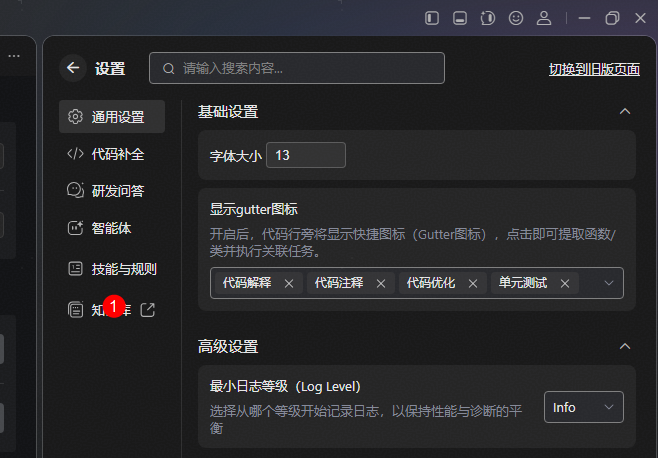Click the 智能体 agent icon
Image resolution: width=658 pixels, height=458 pixels.
click(x=76, y=228)
